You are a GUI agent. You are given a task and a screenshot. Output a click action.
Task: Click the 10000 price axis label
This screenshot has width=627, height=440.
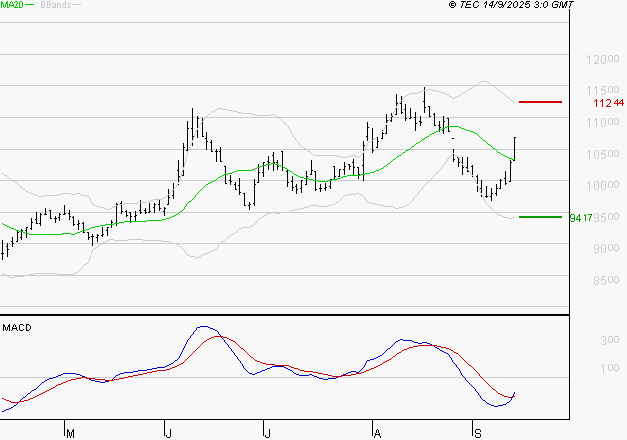(x=603, y=186)
